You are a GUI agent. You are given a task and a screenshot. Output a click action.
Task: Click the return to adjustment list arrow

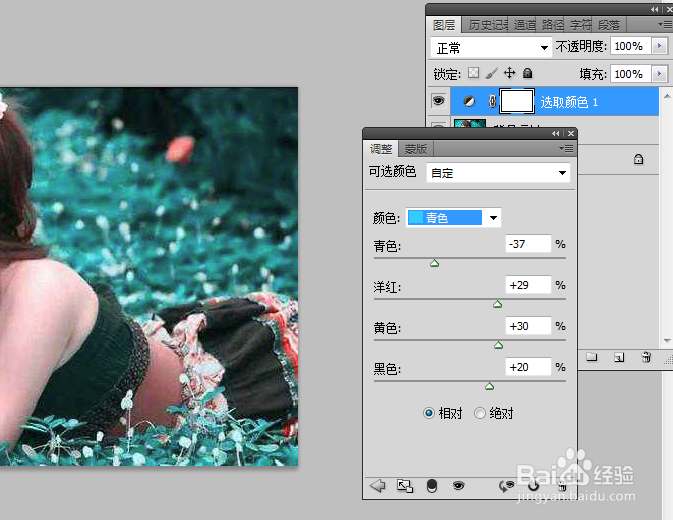click(377, 486)
